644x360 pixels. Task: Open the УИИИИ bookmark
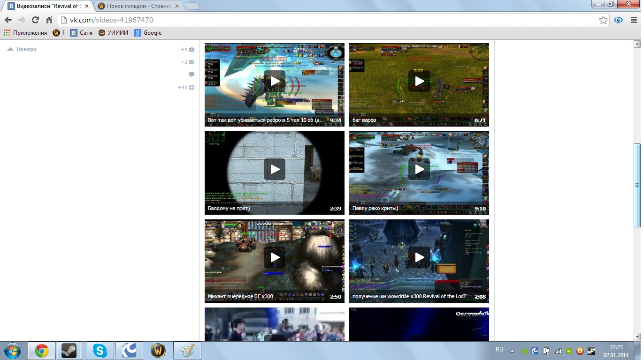tap(114, 33)
